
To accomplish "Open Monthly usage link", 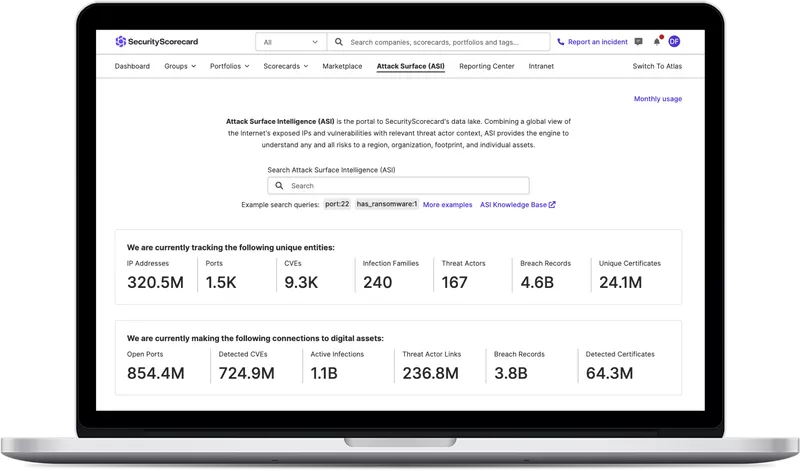I will click(658, 99).
